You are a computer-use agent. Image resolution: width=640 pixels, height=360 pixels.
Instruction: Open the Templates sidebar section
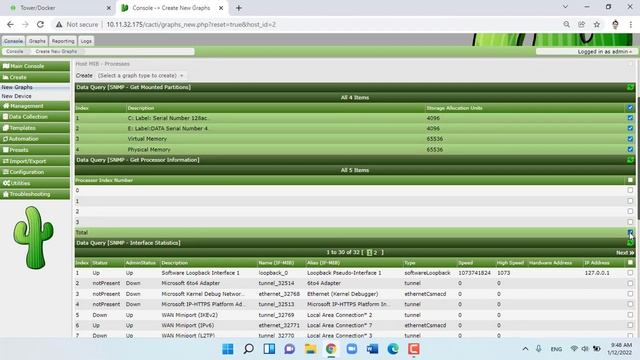pyautogui.click(x=35, y=128)
